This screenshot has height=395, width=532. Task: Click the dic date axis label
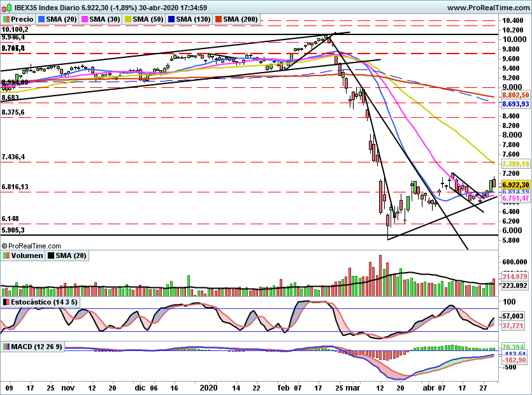click(x=140, y=388)
